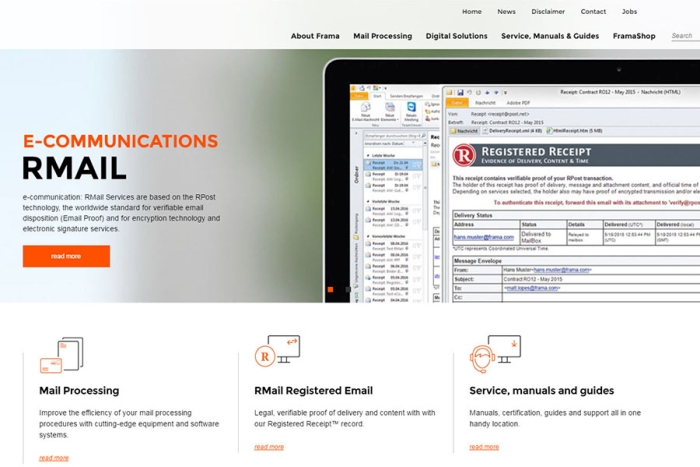Click the RMail Registered Email monitor icon
Viewport: 700px width, 467px height.
pyautogui.click(x=277, y=351)
